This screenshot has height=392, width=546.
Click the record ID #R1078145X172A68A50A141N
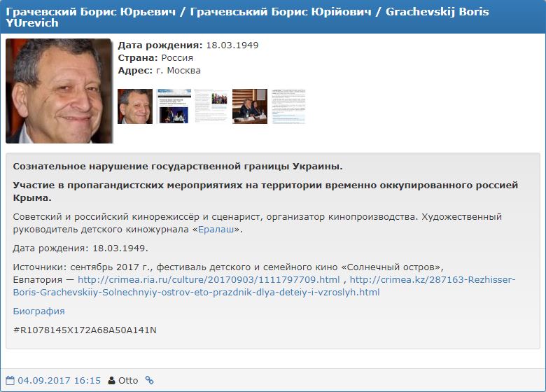click(x=85, y=330)
